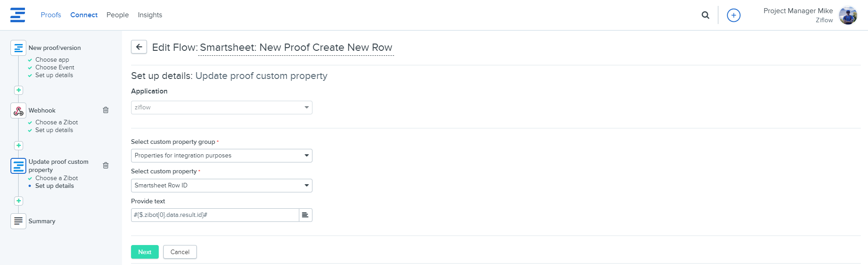Click the back arrow beside Edit Flow

point(139,47)
